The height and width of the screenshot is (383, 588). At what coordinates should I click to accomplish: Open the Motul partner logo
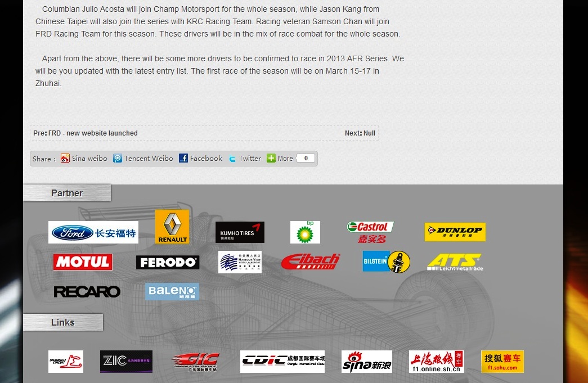click(83, 262)
